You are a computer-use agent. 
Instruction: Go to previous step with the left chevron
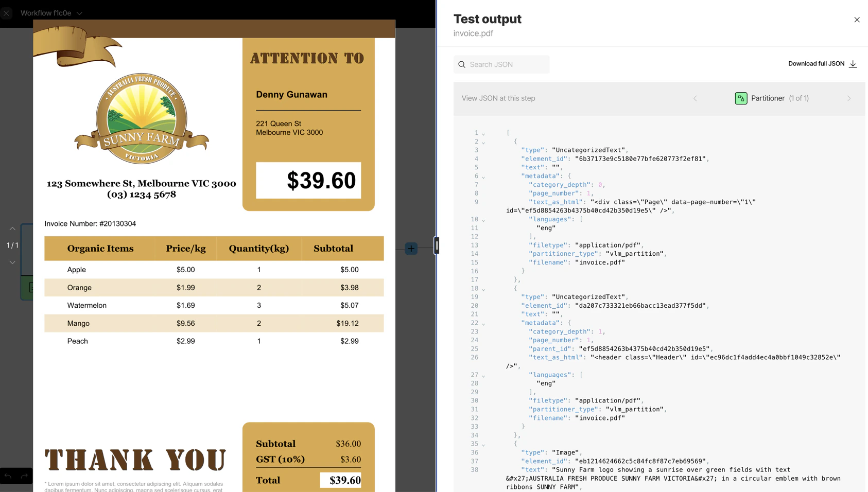point(695,98)
